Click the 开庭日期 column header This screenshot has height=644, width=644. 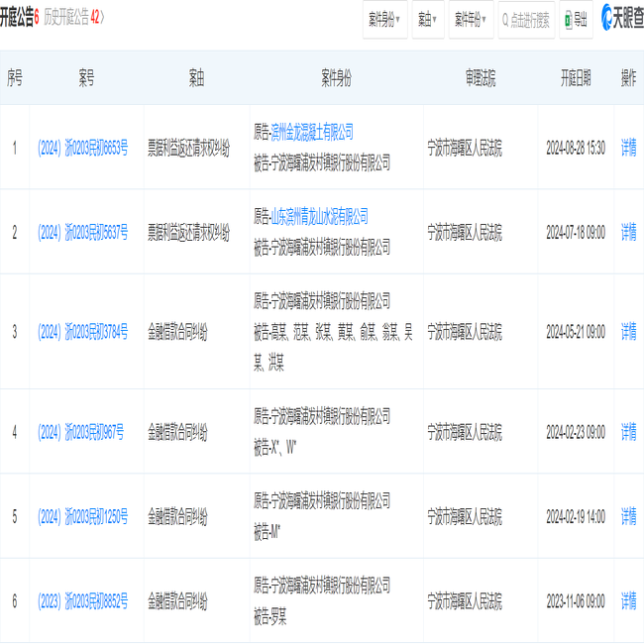[x=576, y=77]
